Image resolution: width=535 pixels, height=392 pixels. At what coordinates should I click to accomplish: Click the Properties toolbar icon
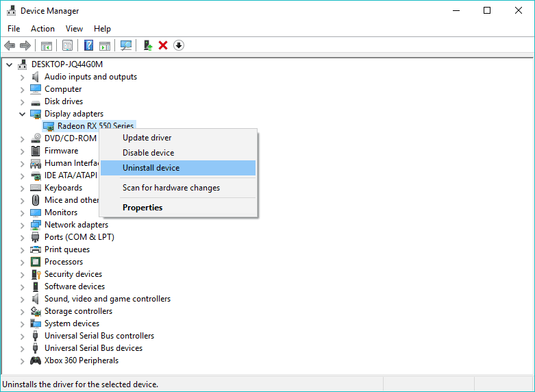[68, 45]
